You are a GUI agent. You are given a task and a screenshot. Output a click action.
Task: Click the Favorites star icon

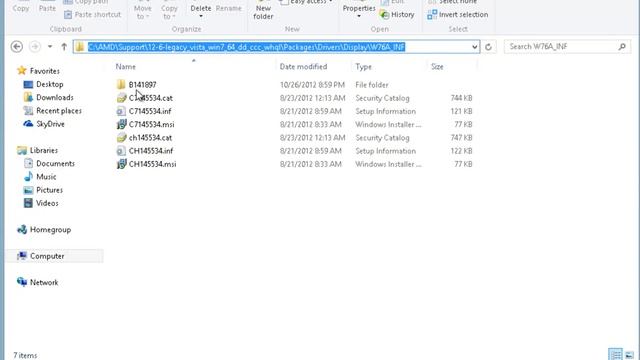click(22, 71)
